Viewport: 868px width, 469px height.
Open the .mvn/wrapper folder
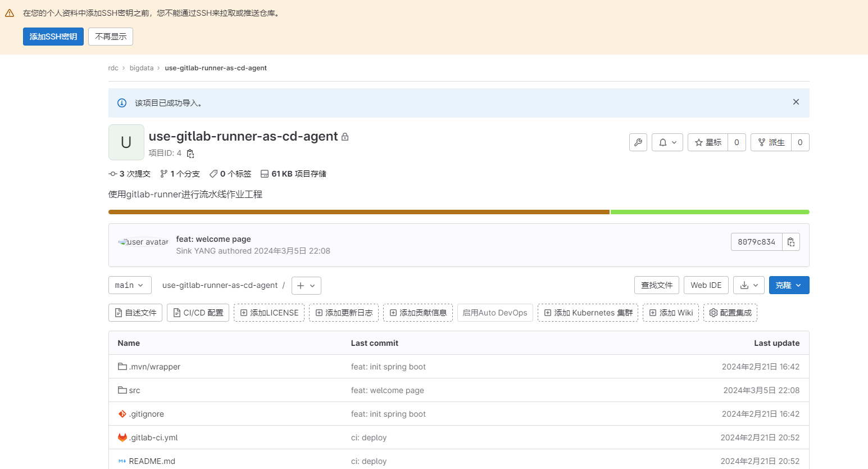click(154, 367)
